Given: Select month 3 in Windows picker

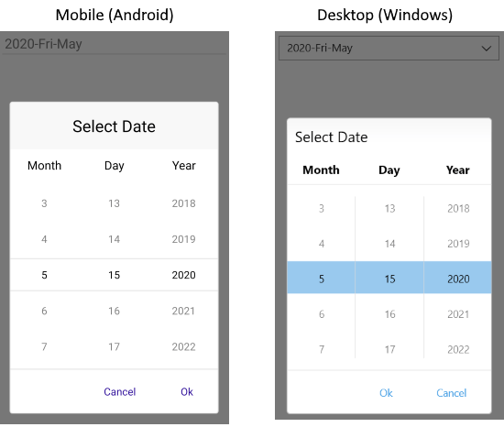Looking at the screenshot, I should 322,209.
